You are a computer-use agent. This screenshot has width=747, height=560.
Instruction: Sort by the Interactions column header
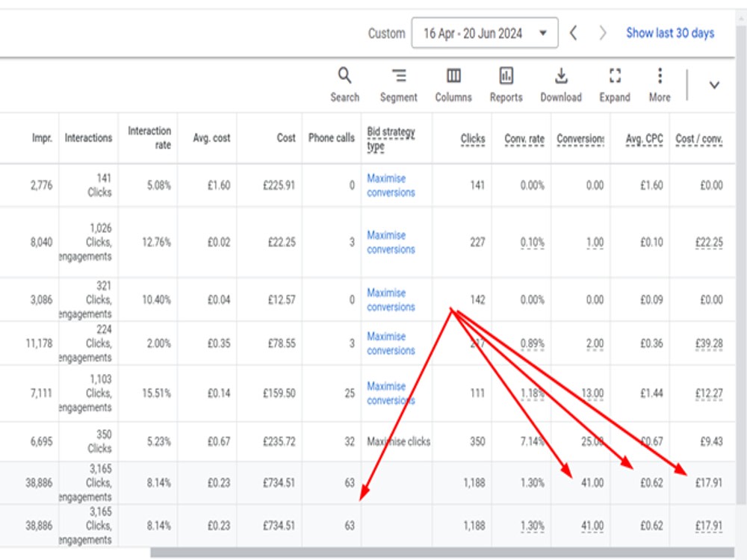(x=88, y=138)
